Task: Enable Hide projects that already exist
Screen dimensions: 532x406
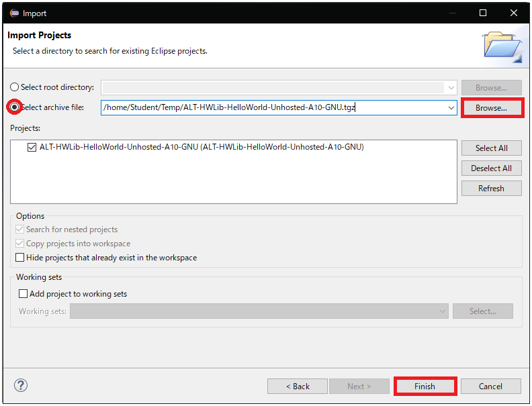Action: click(20, 258)
